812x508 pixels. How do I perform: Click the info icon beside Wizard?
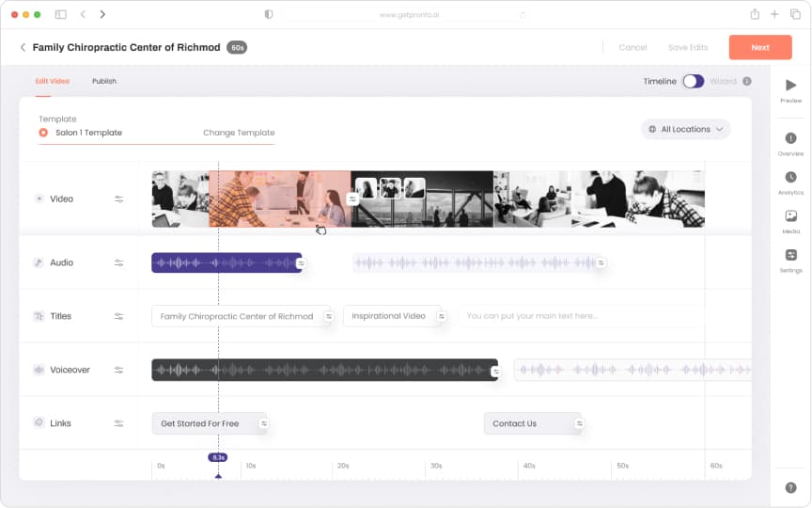pyautogui.click(x=747, y=82)
